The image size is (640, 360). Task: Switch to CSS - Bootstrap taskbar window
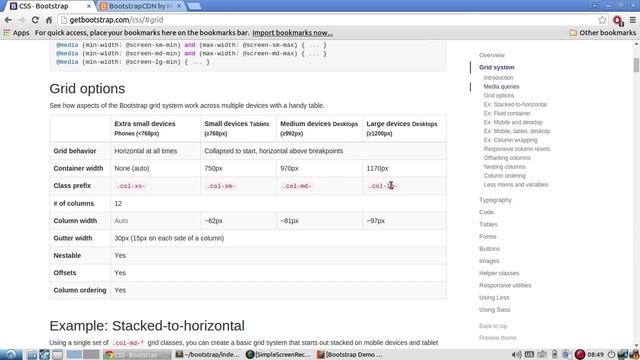[137, 355]
